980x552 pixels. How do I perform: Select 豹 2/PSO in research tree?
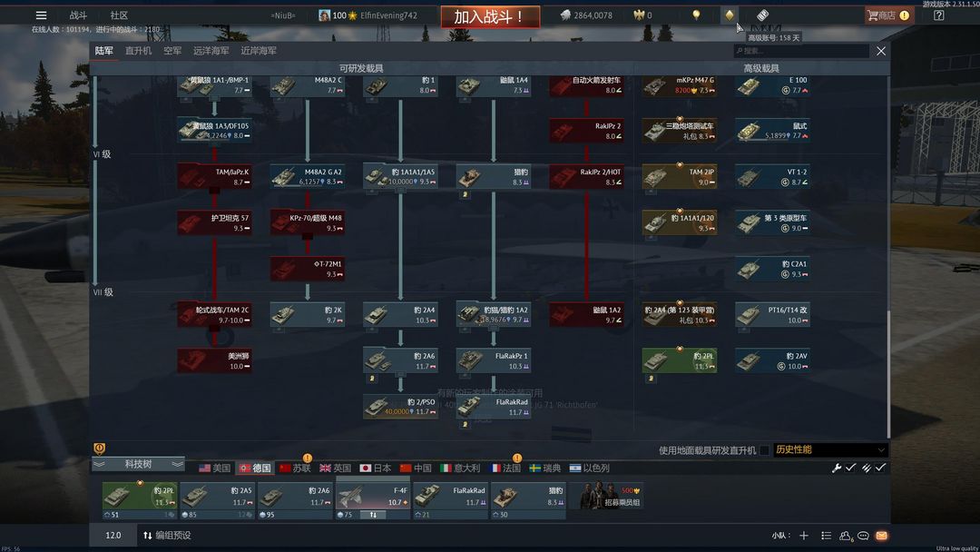click(x=401, y=407)
